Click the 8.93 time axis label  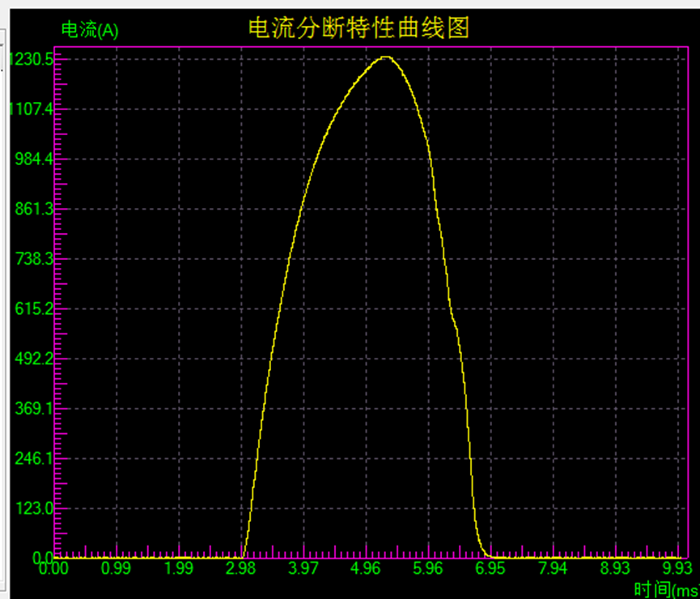point(616,568)
